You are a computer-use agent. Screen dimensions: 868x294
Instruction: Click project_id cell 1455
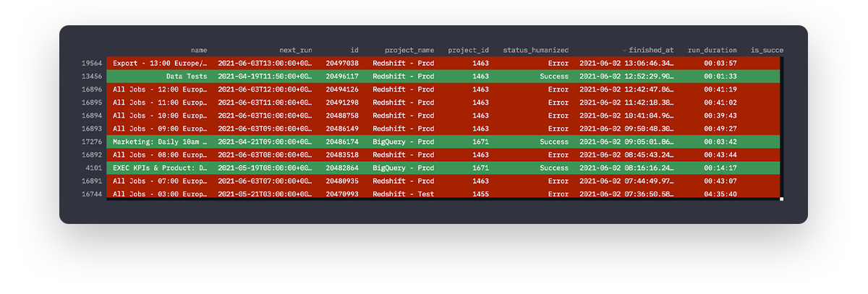point(480,194)
